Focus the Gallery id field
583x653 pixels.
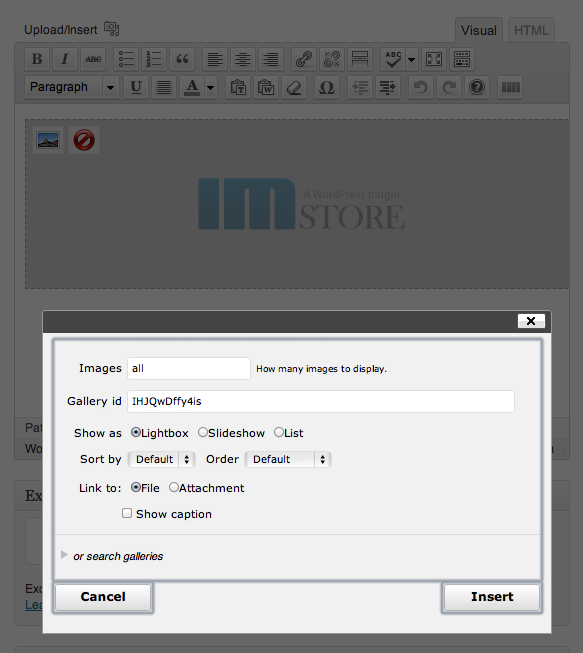point(321,401)
